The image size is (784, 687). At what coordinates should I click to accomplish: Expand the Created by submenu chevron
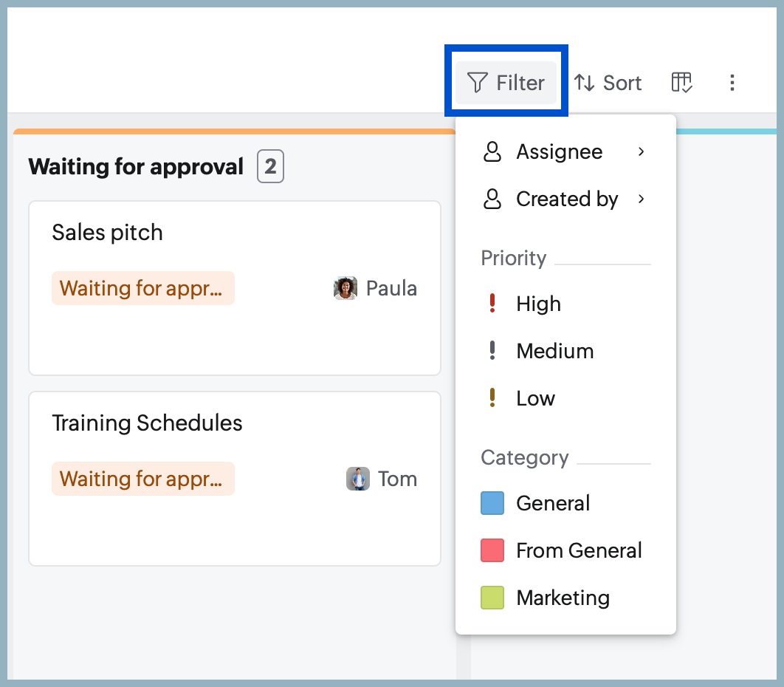click(641, 199)
